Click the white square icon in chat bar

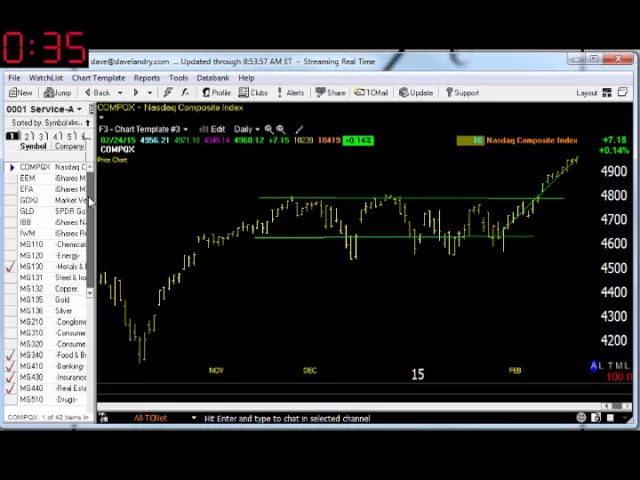[x=611, y=418]
